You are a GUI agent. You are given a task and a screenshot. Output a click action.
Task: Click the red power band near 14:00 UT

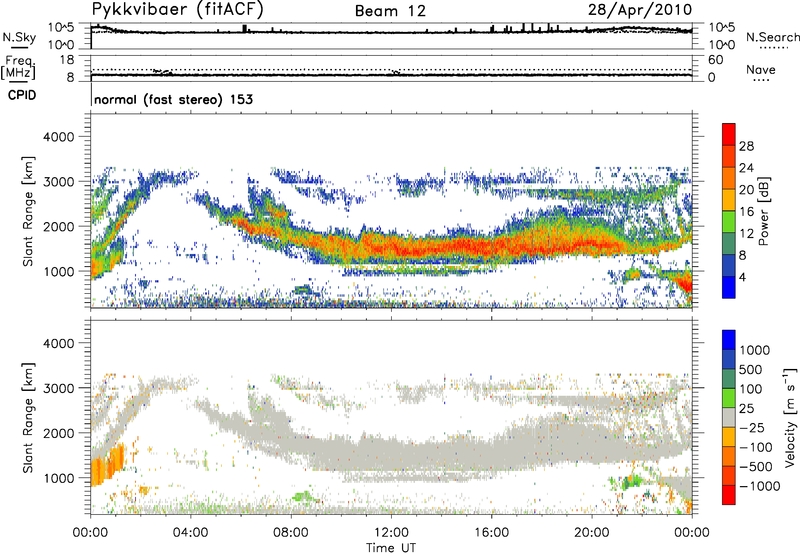(x=441, y=248)
